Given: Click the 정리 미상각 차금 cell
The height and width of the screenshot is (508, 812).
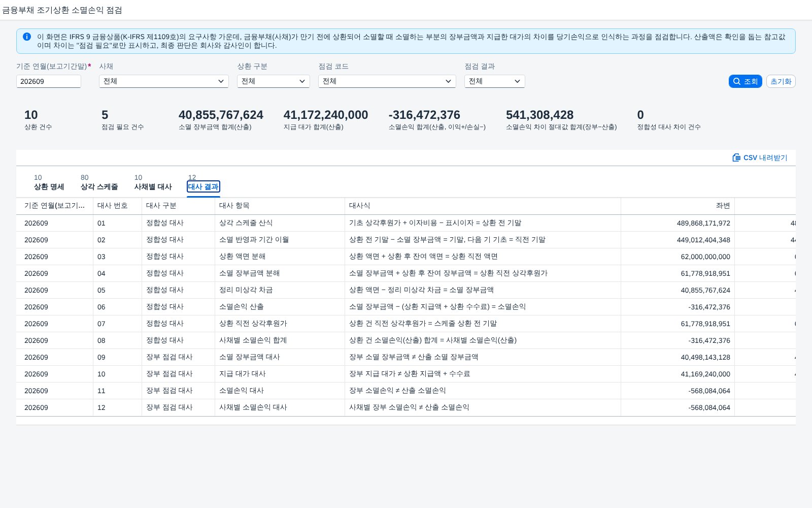Looking at the screenshot, I should 280,290.
